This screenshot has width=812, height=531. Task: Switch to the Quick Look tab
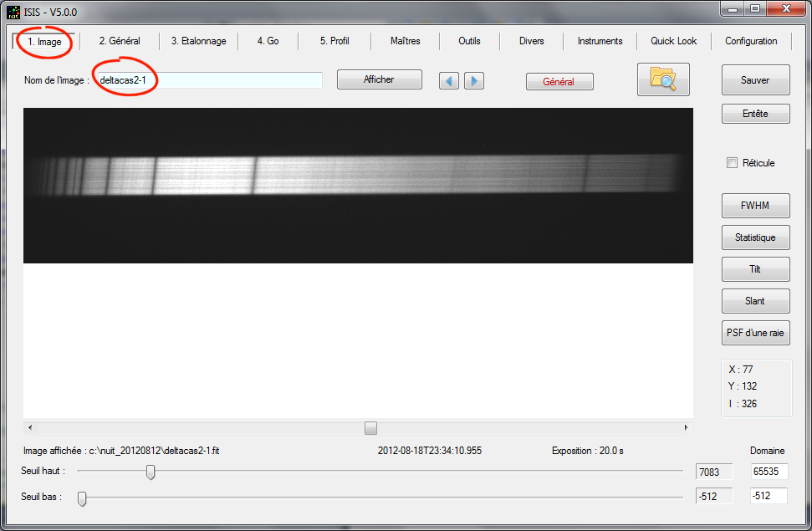(x=674, y=41)
